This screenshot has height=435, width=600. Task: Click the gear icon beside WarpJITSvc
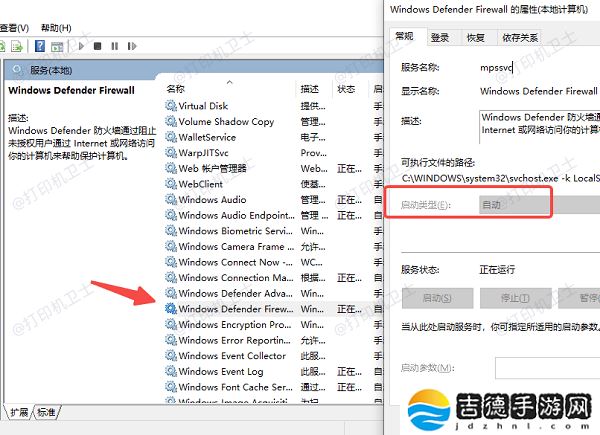[171, 153]
